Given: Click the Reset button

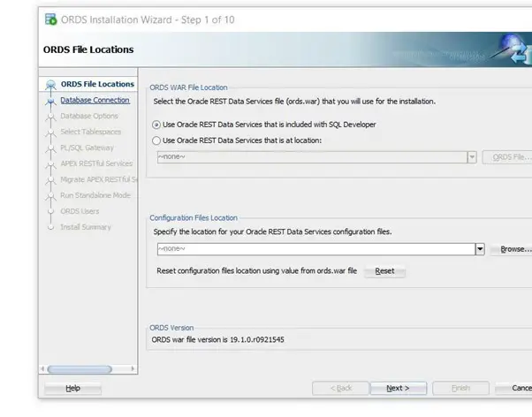Looking at the screenshot, I should (x=384, y=271).
